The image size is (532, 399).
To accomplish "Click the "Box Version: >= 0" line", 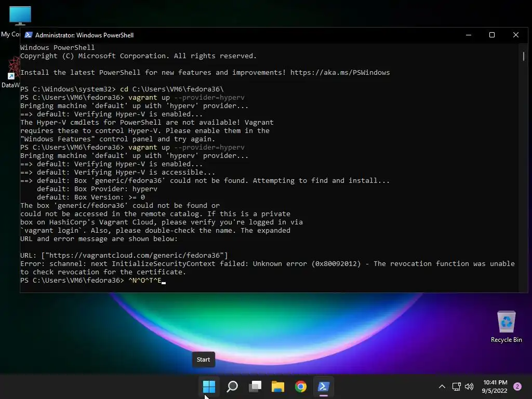I will [91, 197].
